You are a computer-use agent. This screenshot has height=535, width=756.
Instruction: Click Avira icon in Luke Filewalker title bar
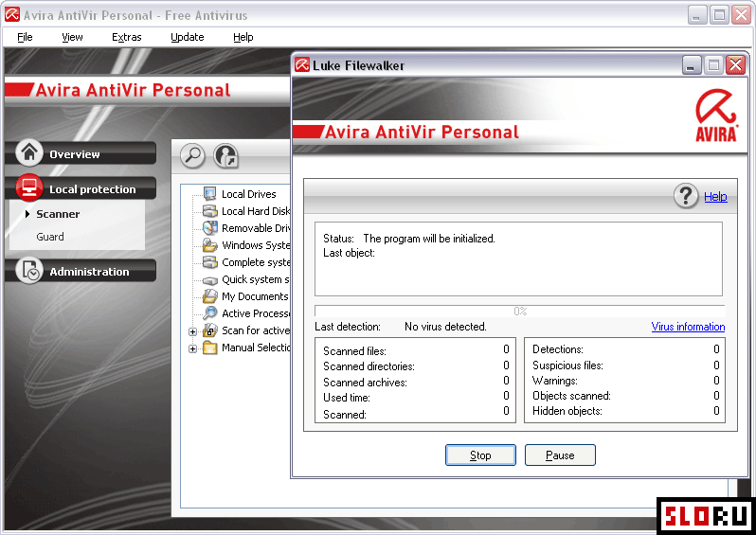pos(302,64)
